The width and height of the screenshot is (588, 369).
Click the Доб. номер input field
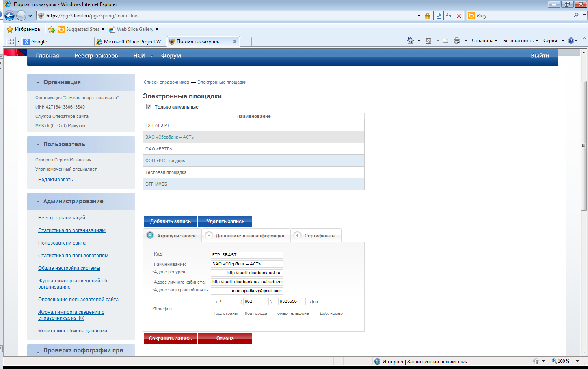click(331, 302)
